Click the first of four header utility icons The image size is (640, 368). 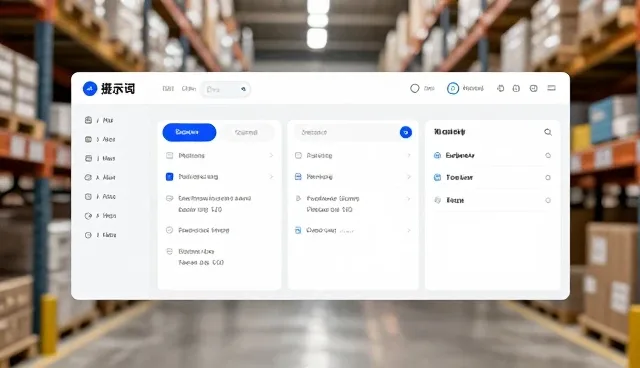500,88
